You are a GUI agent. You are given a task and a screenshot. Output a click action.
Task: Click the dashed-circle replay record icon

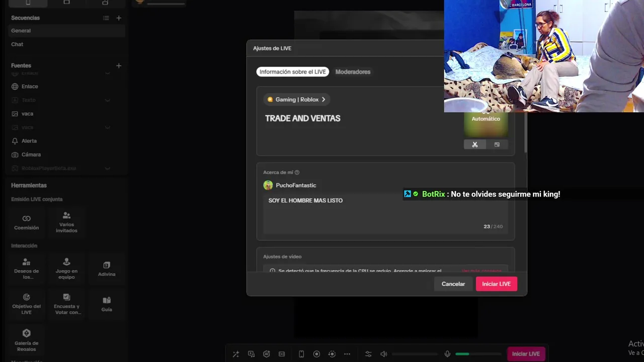332,354
